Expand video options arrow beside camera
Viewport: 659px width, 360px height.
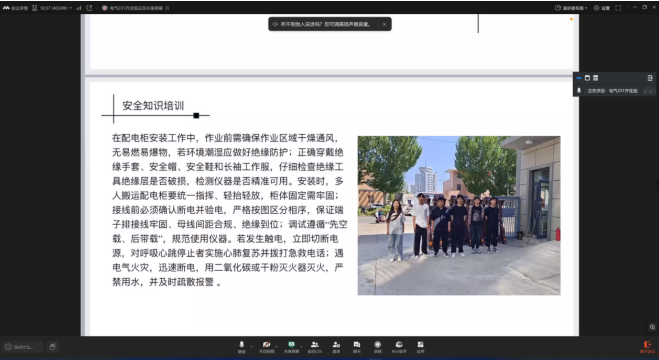[x=276, y=347]
